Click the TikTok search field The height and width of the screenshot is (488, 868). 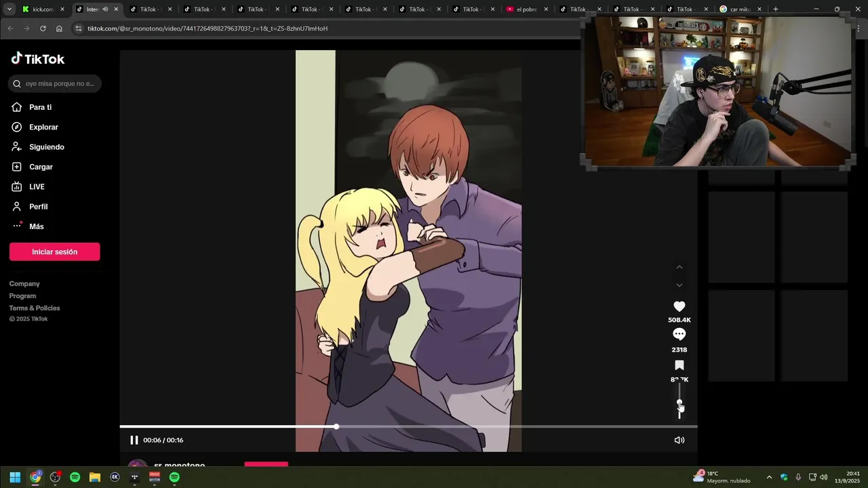pyautogui.click(x=55, y=83)
